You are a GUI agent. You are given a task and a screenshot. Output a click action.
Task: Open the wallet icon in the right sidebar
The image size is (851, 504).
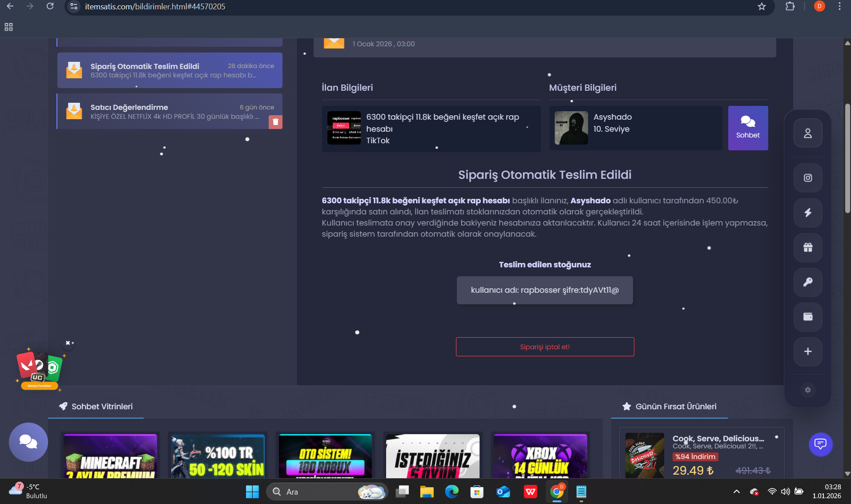(x=808, y=317)
